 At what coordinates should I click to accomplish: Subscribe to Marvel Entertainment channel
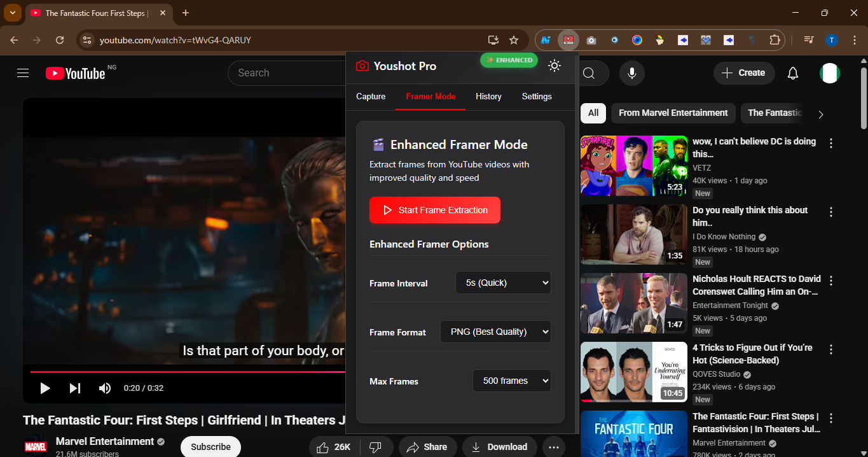210,447
